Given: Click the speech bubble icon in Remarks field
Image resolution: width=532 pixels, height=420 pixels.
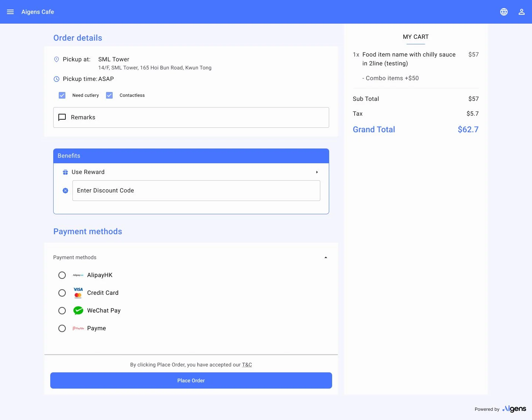Looking at the screenshot, I should [x=62, y=117].
